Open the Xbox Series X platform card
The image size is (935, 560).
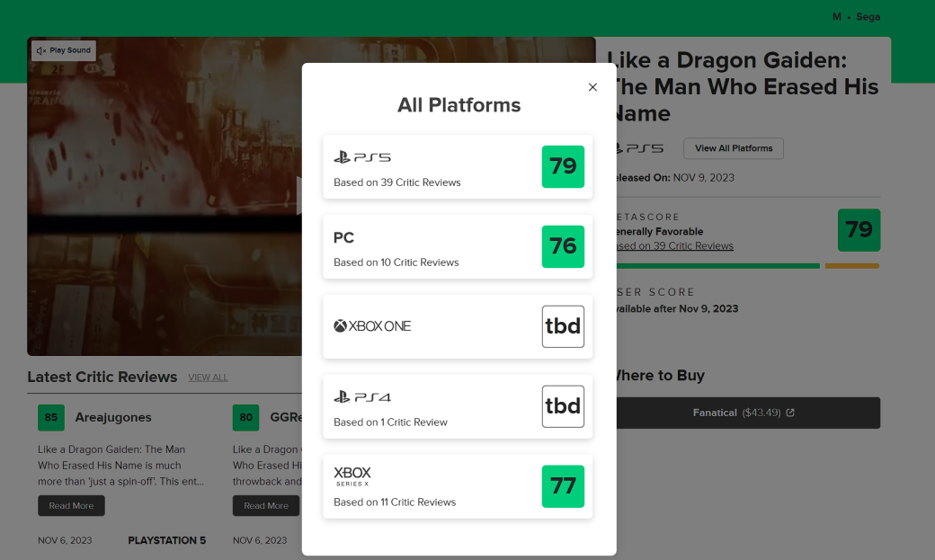458,486
